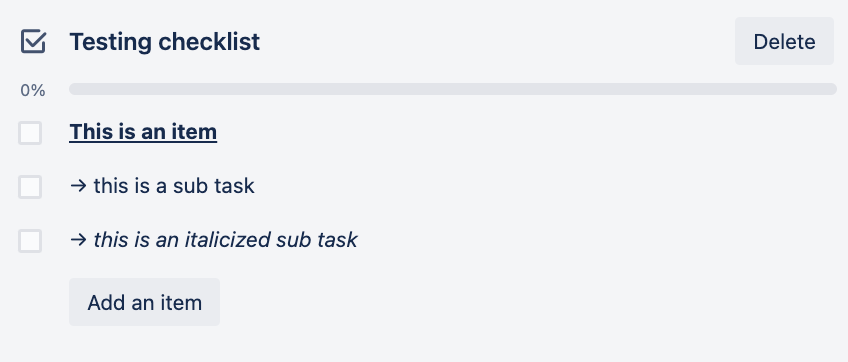The height and width of the screenshot is (362, 848).
Task: Click the word 'sub' in the italicized entry
Action: [x=293, y=240]
